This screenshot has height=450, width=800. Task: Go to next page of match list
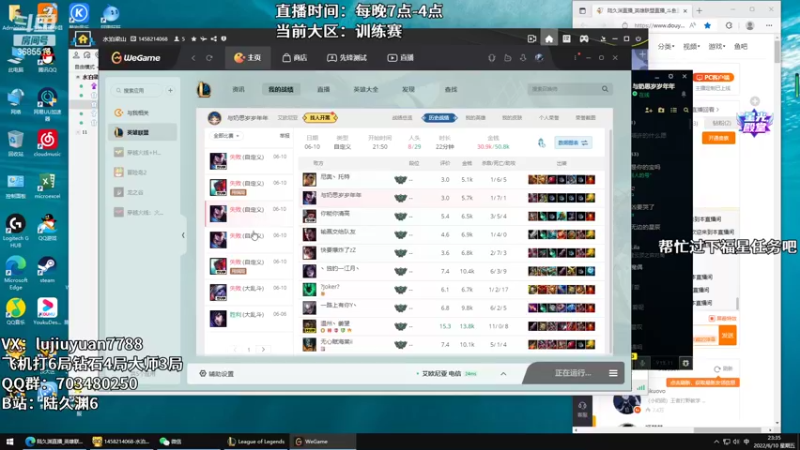[263, 349]
